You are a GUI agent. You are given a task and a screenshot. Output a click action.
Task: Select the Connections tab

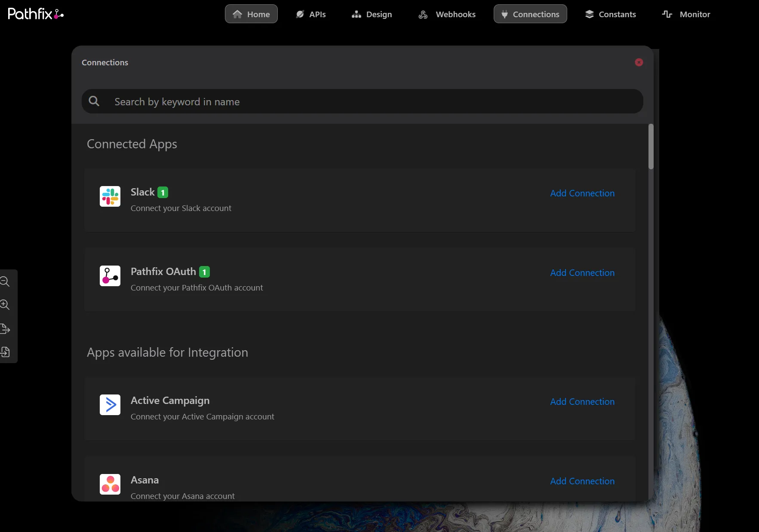530,14
